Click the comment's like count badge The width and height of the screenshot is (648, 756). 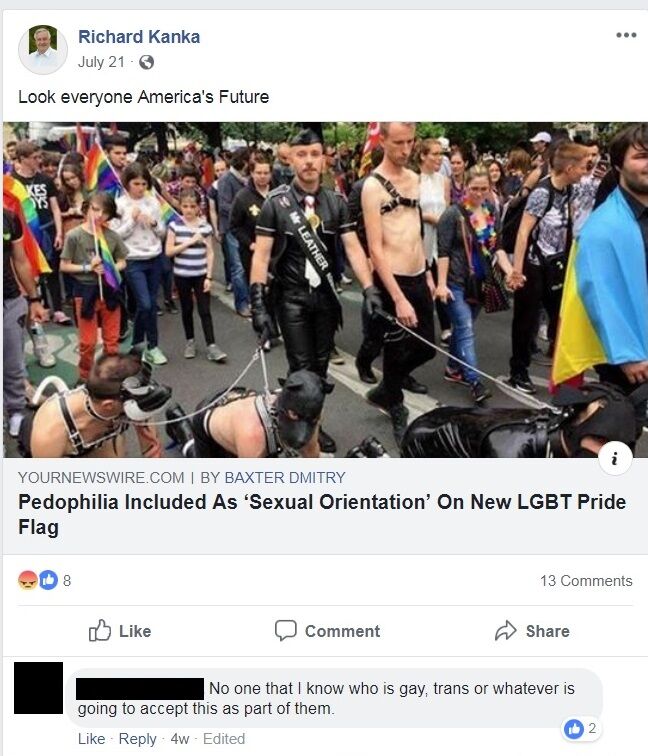tap(581, 729)
